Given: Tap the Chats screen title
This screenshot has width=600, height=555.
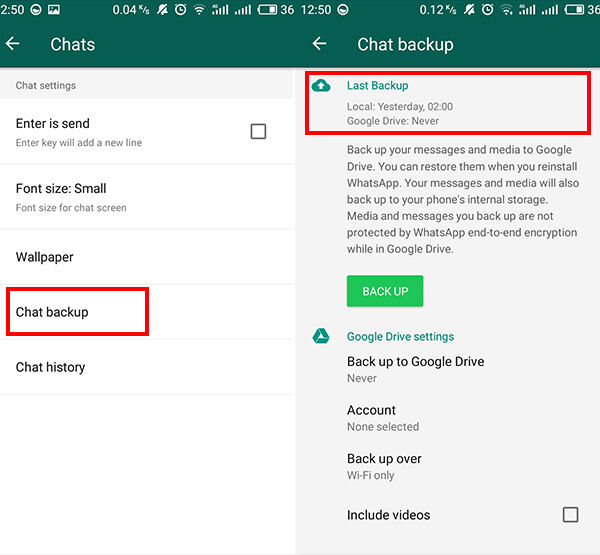Looking at the screenshot, I should [73, 44].
